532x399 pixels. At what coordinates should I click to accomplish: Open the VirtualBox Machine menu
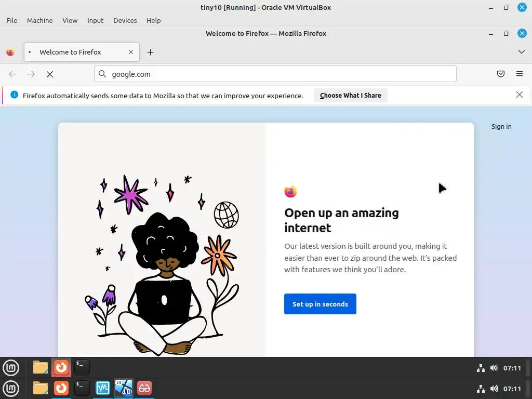pos(39,20)
